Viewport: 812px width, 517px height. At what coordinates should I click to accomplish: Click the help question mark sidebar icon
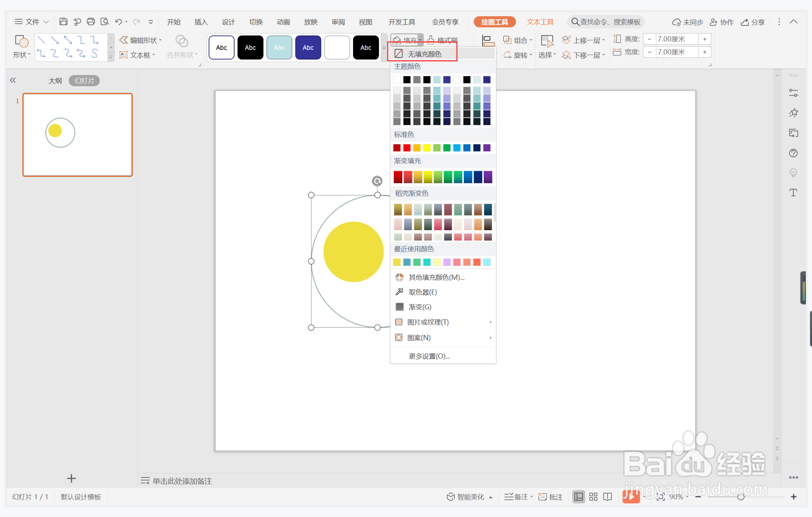(793, 153)
